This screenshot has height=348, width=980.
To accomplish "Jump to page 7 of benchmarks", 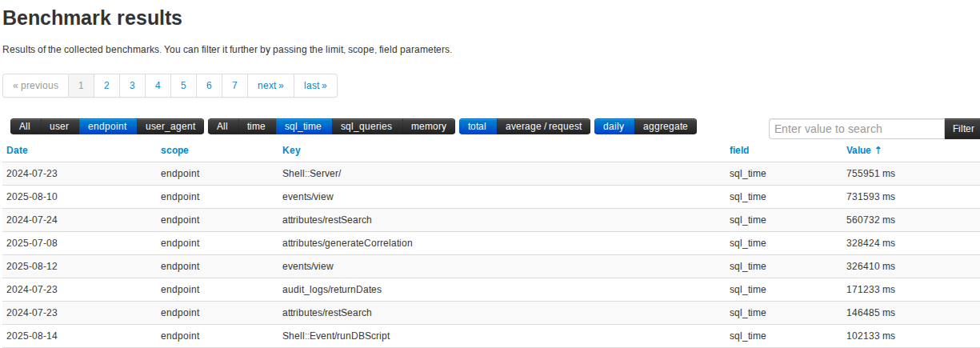I will coord(234,86).
